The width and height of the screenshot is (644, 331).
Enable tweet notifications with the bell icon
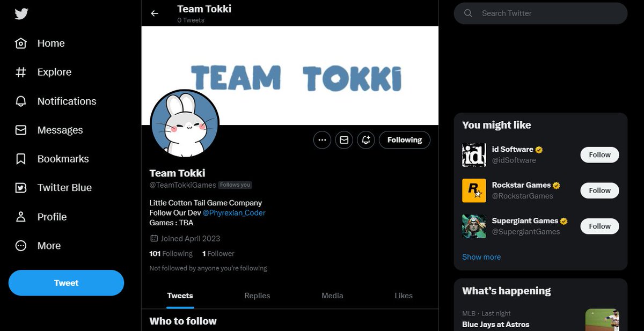click(365, 139)
